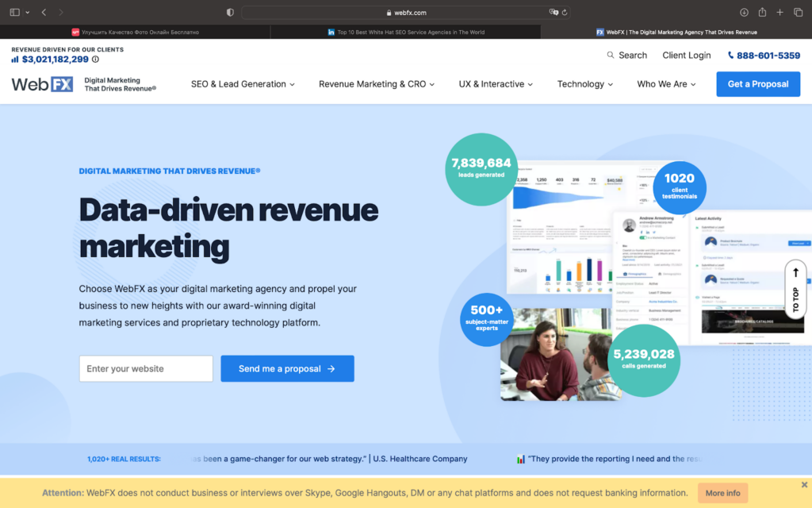Call 888-601-5359 phone link

(764, 55)
